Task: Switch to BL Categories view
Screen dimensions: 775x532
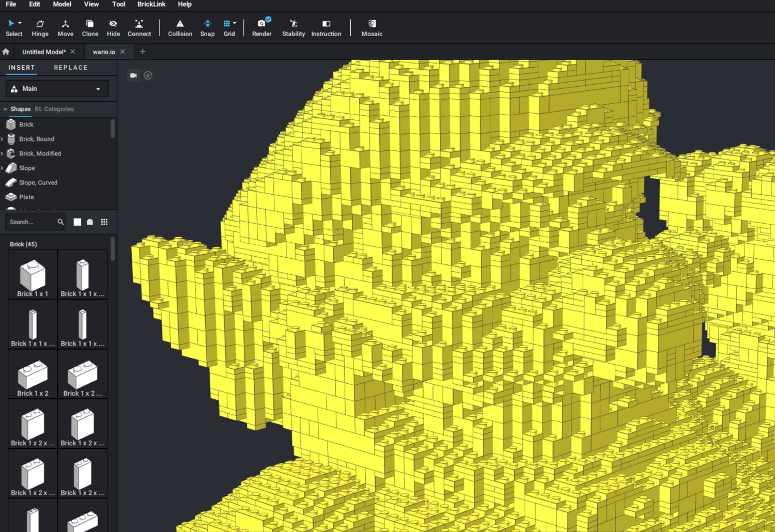Action: (x=54, y=109)
